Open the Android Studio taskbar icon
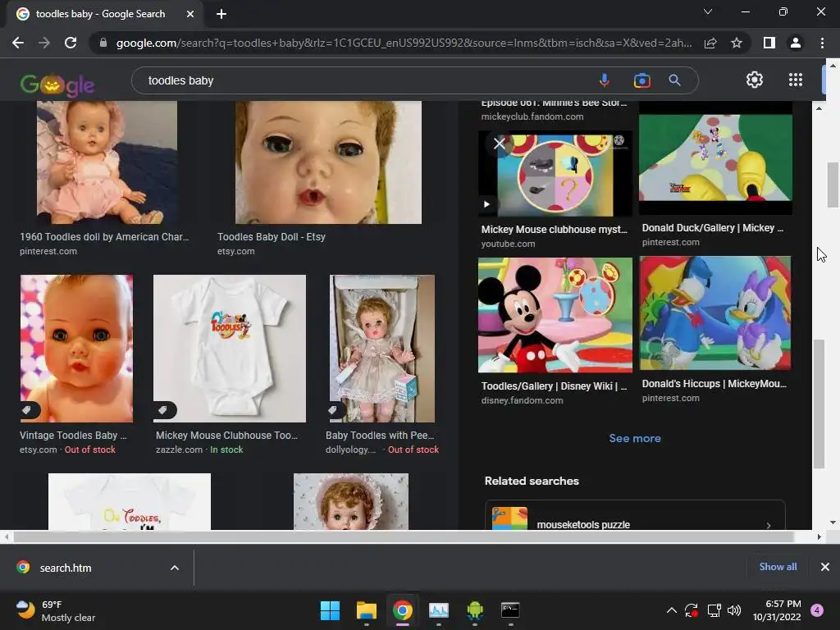 pos(475,610)
